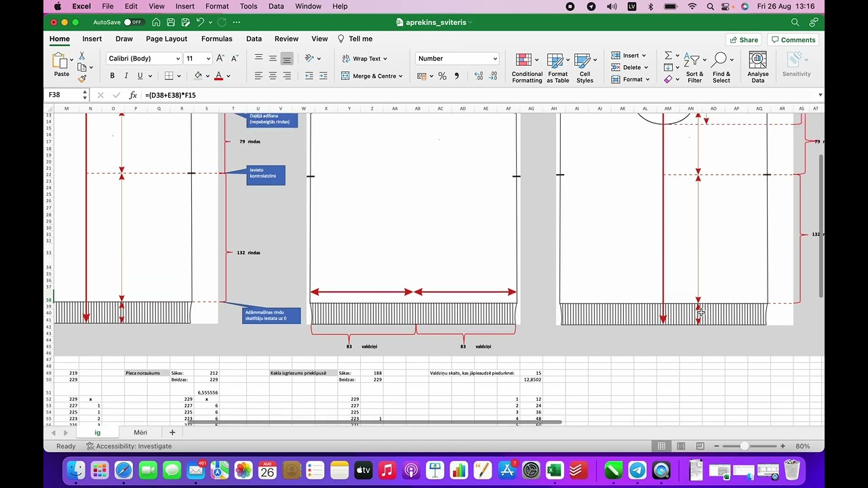
Task: Decrease indent icon
Action: 309,76
